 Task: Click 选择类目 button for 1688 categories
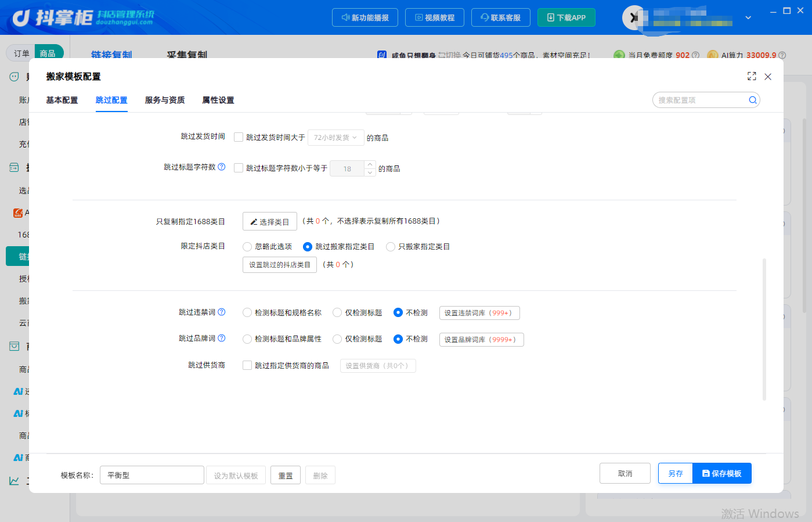coord(270,221)
